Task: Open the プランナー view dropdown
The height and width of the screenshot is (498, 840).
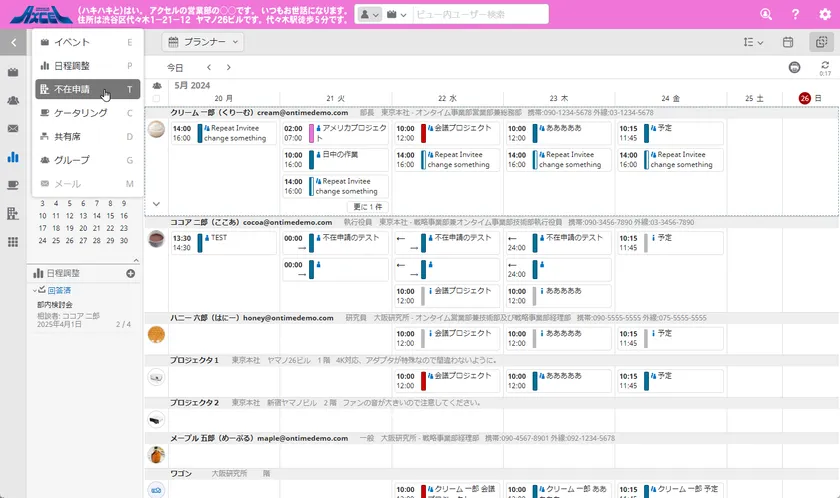Action: (x=203, y=42)
